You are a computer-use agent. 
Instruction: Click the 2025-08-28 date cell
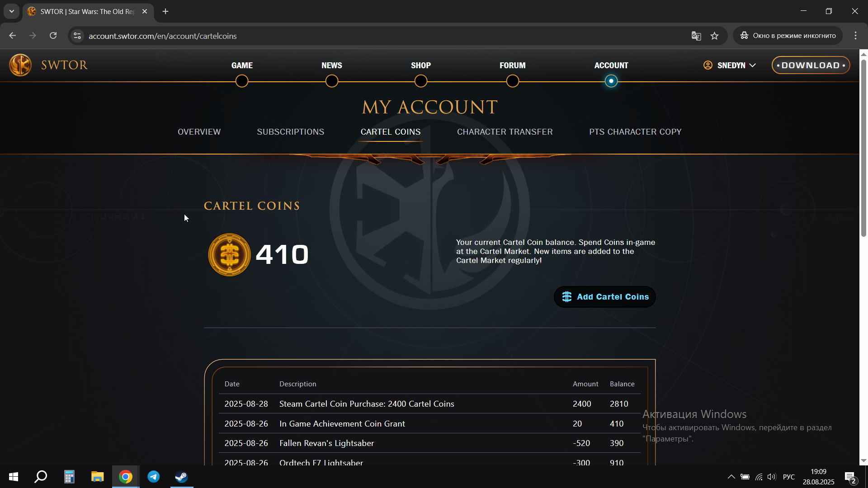click(x=246, y=404)
